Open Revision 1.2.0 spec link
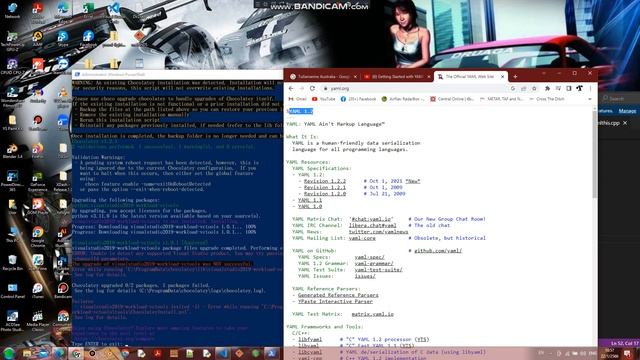Image resolution: width=640 pixels, height=360 pixels. pyautogui.click(x=324, y=193)
